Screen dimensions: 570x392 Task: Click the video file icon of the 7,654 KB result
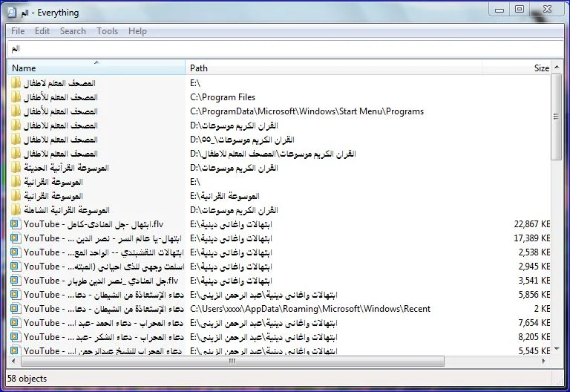click(x=16, y=323)
